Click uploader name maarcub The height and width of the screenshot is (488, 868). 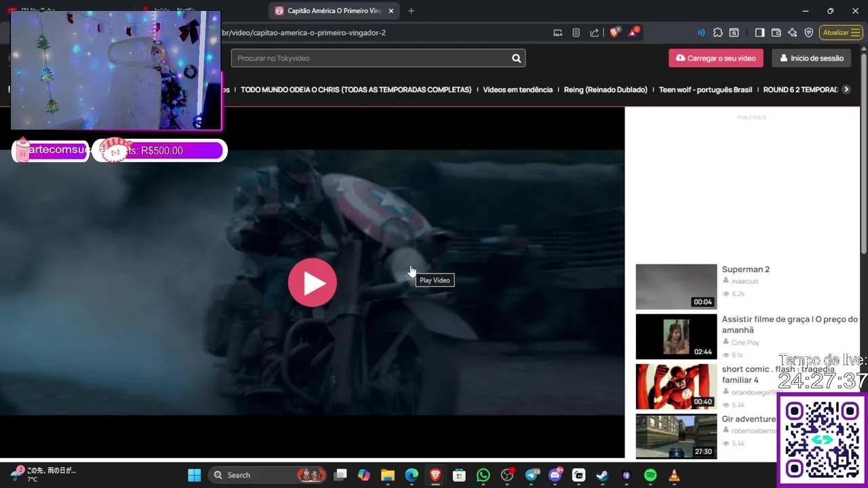(745, 281)
